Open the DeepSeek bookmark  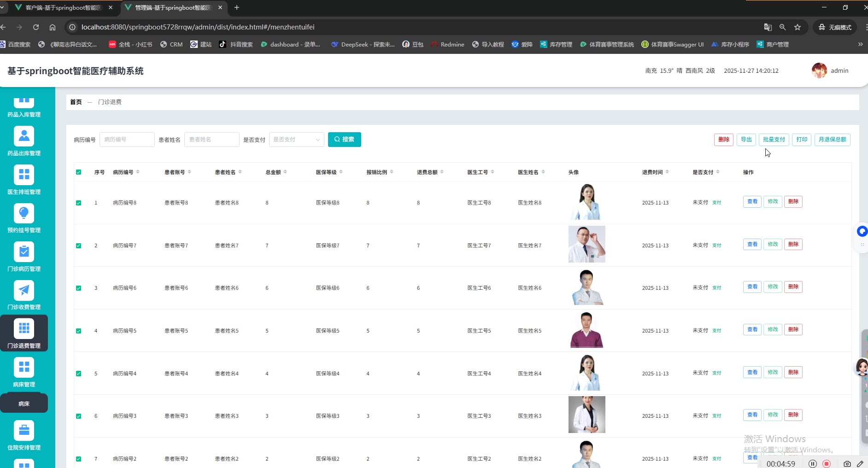[363, 44]
